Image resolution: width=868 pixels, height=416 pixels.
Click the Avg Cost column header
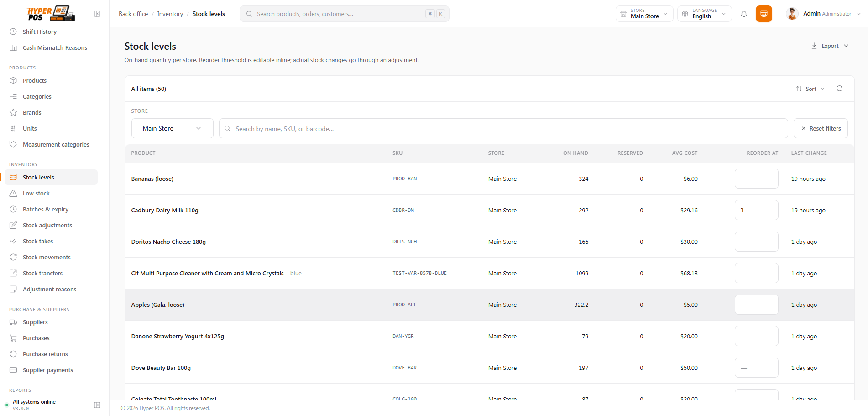click(685, 153)
